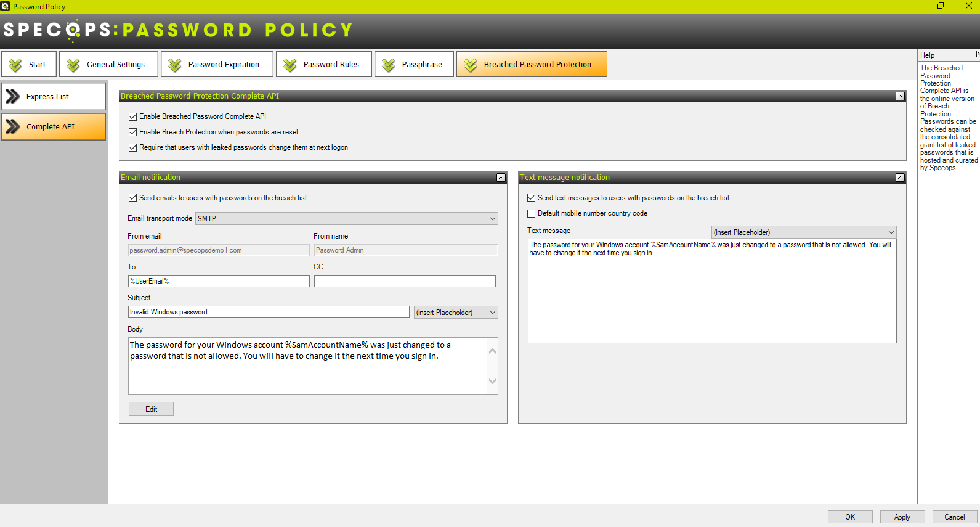Toggle Enable Breached Password Complete API checkbox

click(132, 116)
